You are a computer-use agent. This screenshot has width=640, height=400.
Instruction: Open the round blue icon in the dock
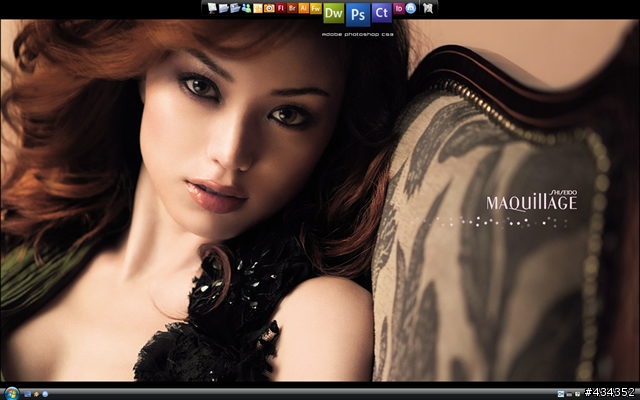(x=411, y=8)
